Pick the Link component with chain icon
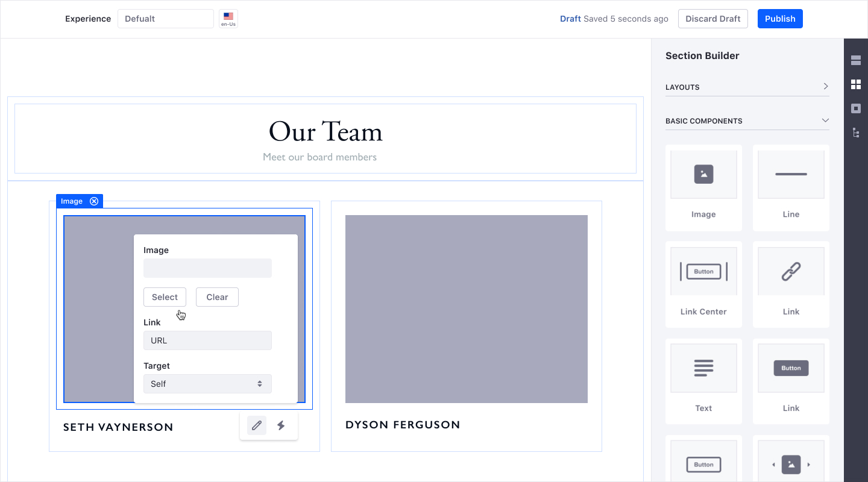Image resolution: width=868 pixels, height=482 pixels. tap(791, 284)
